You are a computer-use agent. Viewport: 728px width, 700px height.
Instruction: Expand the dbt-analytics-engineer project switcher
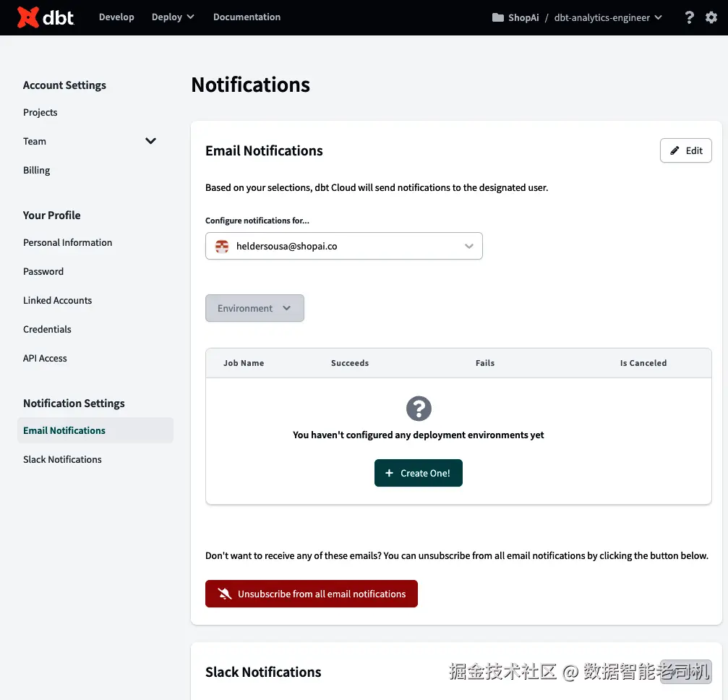point(608,17)
